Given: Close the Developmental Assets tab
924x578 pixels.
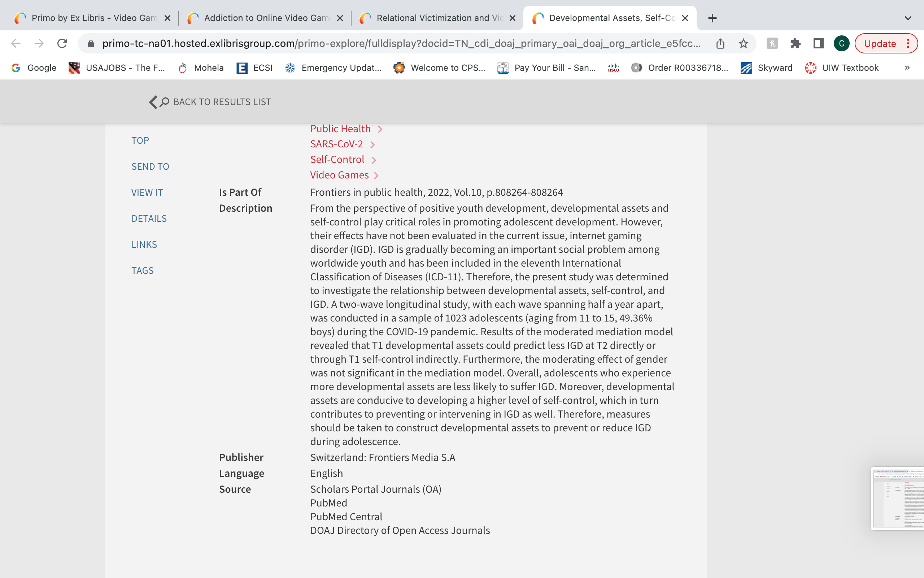Looking at the screenshot, I should coord(685,18).
